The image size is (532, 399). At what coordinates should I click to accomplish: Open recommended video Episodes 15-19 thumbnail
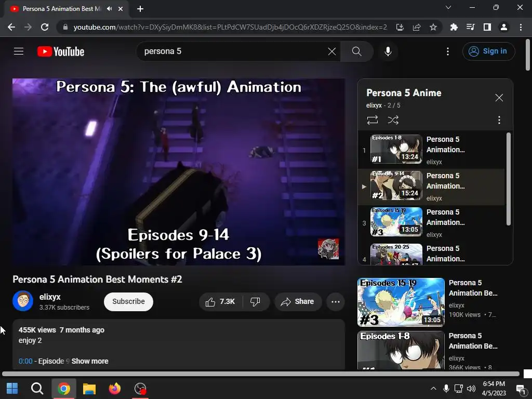pyautogui.click(x=401, y=302)
